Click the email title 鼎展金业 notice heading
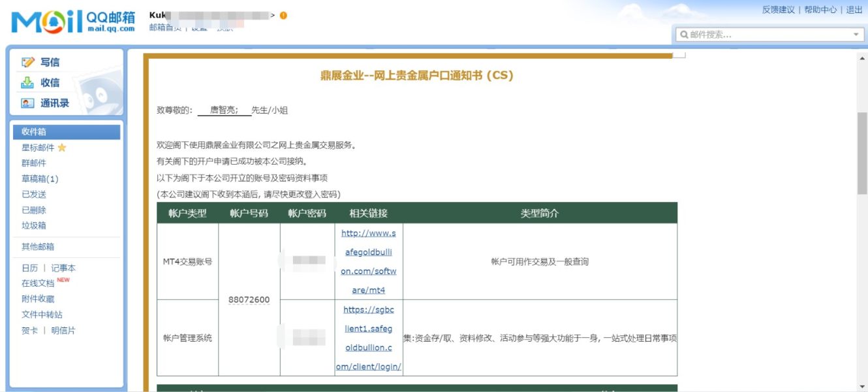Image resolution: width=868 pixels, height=392 pixels. coord(417,76)
